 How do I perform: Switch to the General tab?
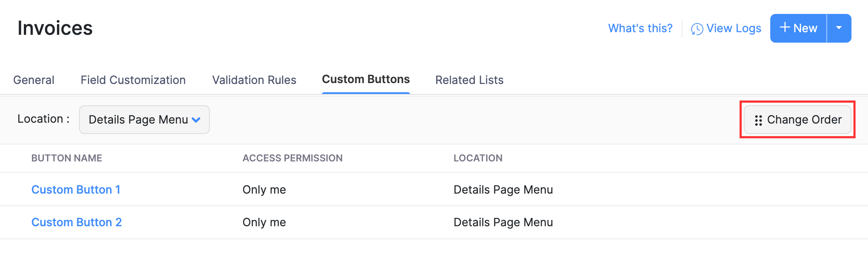click(33, 80)
